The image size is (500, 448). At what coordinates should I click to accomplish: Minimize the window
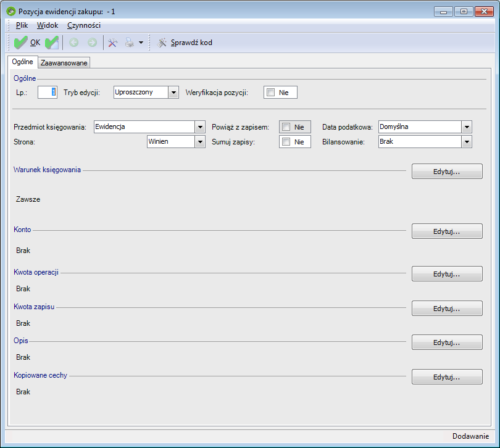click(x=443, y=12)
